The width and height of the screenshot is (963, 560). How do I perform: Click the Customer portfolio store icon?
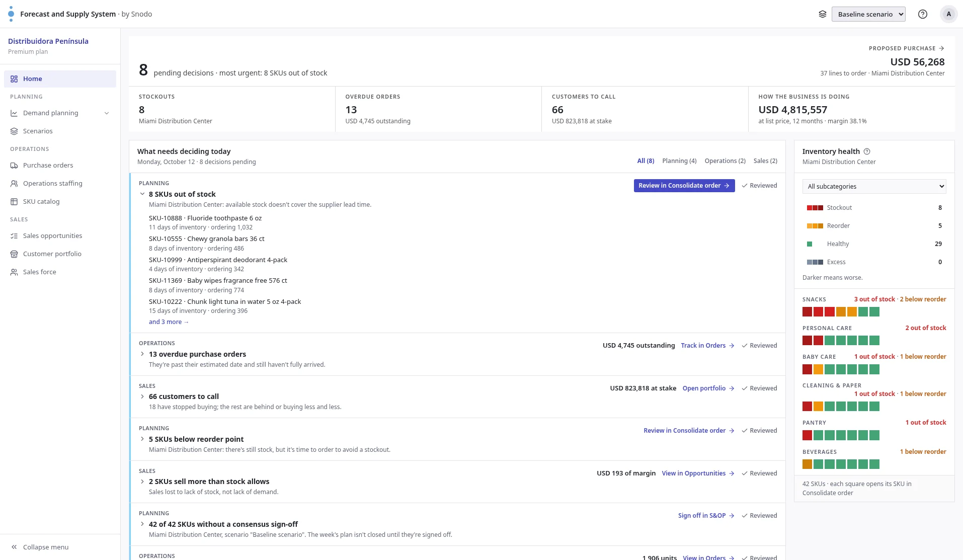click(x=14, y=254)
